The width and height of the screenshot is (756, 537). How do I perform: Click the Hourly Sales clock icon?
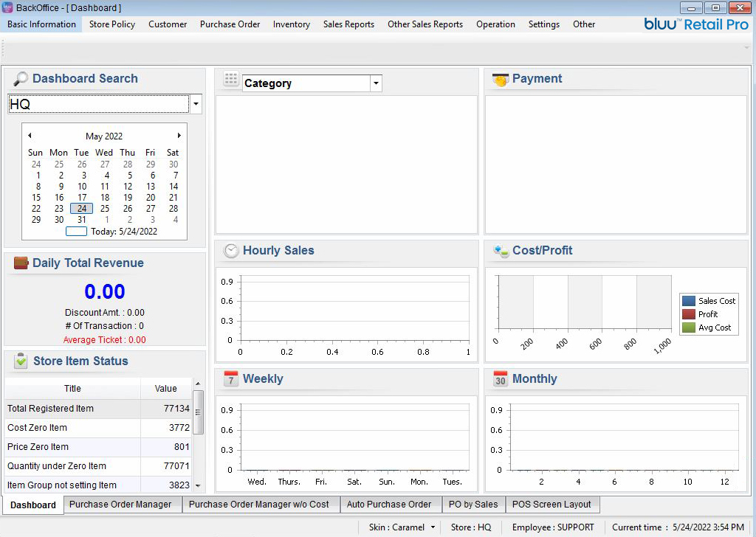(231, 251)
